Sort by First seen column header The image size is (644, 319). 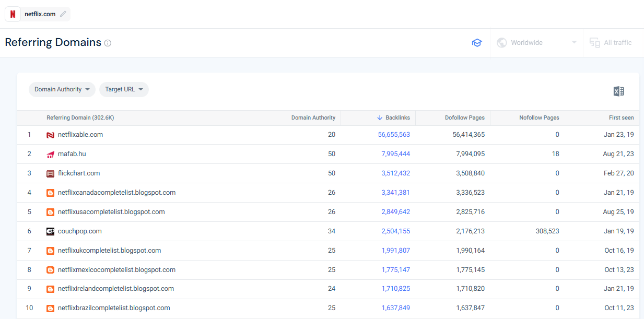622,118
